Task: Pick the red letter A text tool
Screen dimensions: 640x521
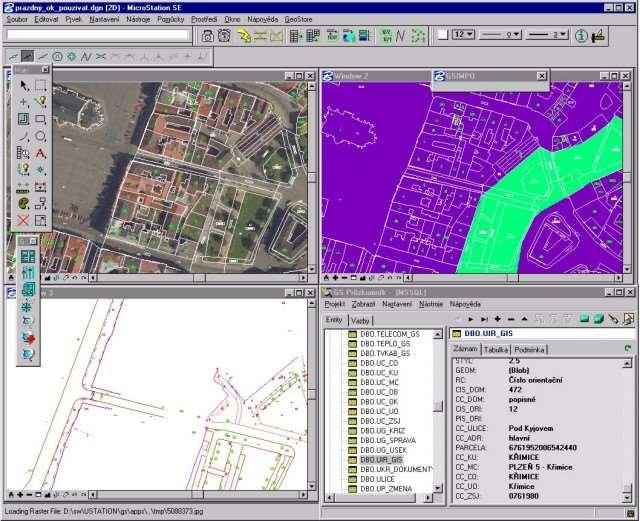Action: pos(40,154)
